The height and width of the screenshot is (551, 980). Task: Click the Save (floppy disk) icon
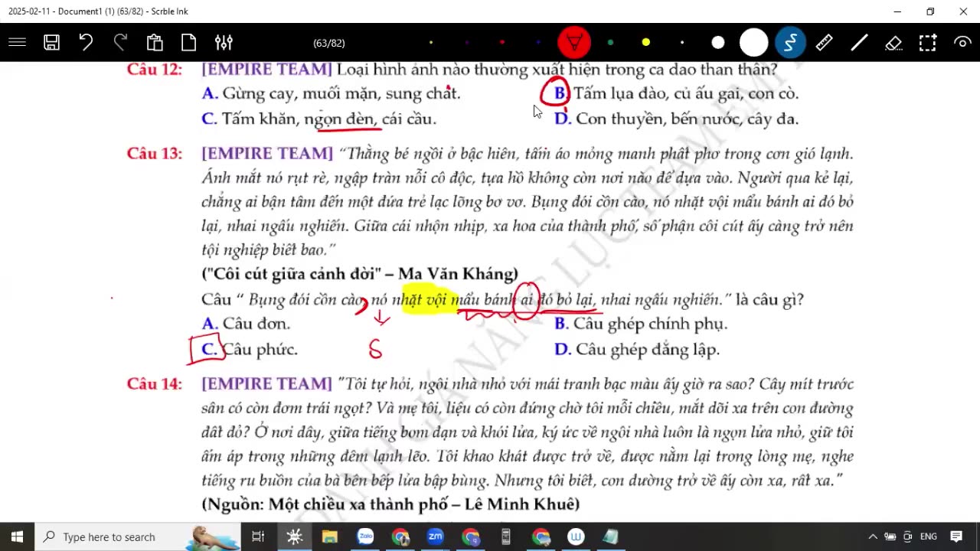point(51,43)
